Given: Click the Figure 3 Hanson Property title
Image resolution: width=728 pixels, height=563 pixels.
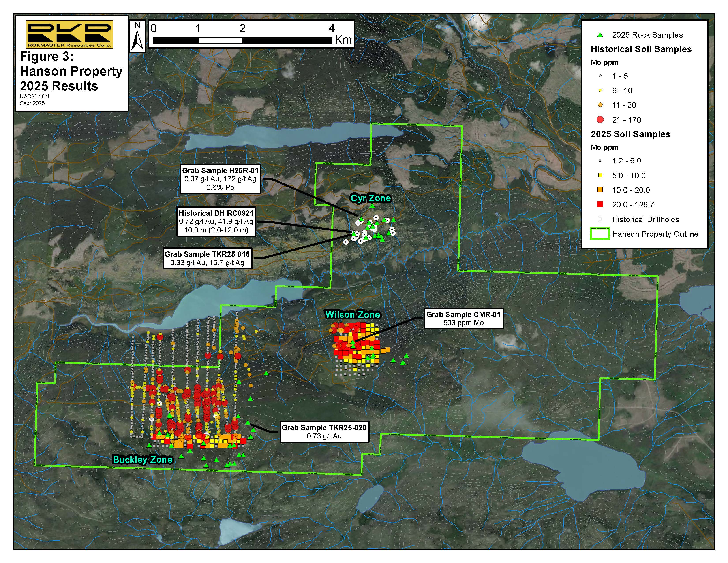Looking at the screenshot, I should (71, 71).
